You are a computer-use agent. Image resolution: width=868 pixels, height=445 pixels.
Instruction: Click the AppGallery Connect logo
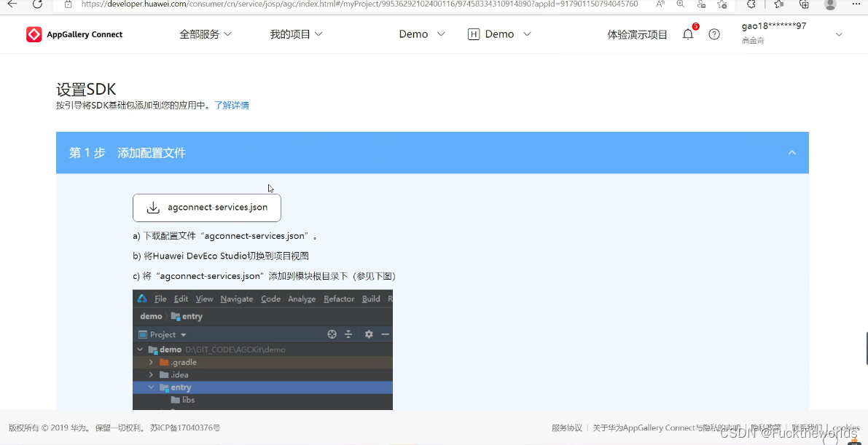75,34
